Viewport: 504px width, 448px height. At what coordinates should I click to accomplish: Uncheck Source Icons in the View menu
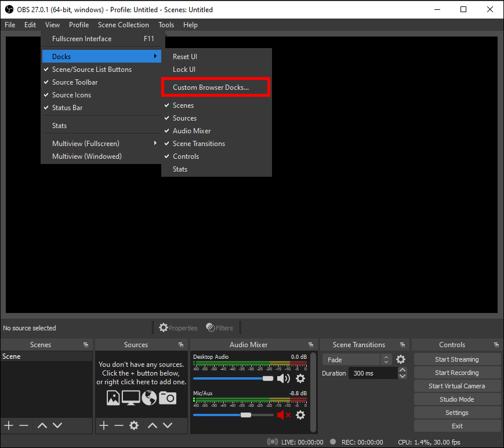(72, 94)
